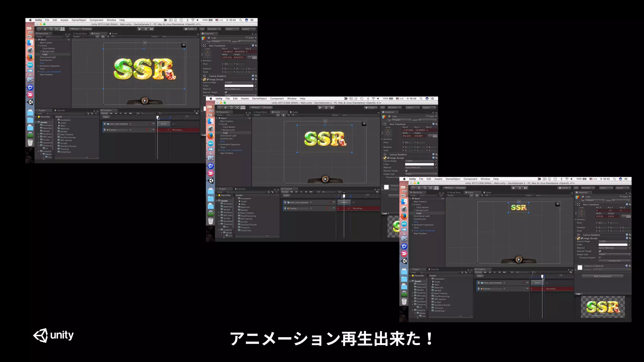Click Play button in front Unity window toolbar
Image resolution: width=644 pixels, height=362 pixels.
[x=514, y=188]
